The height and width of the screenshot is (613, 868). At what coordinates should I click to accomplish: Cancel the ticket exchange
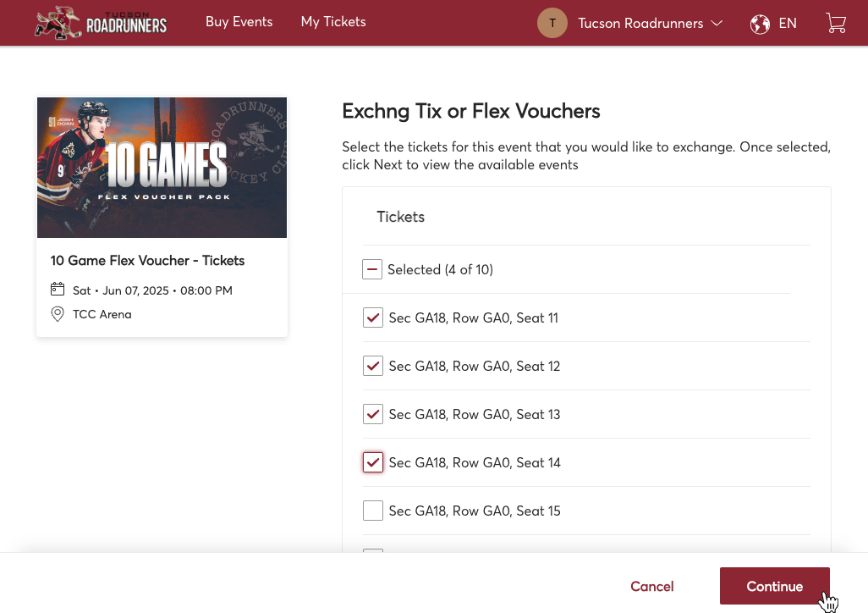pyautogui.click(x=651, y=587)
